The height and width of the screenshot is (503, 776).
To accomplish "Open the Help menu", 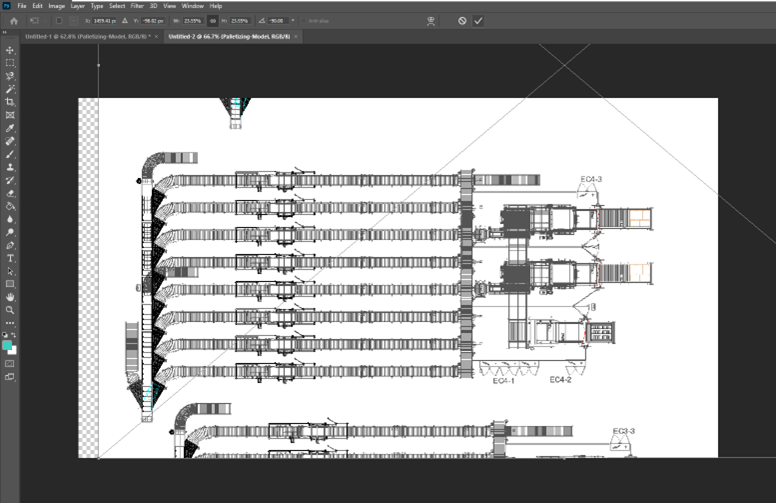I will (216, 6).
